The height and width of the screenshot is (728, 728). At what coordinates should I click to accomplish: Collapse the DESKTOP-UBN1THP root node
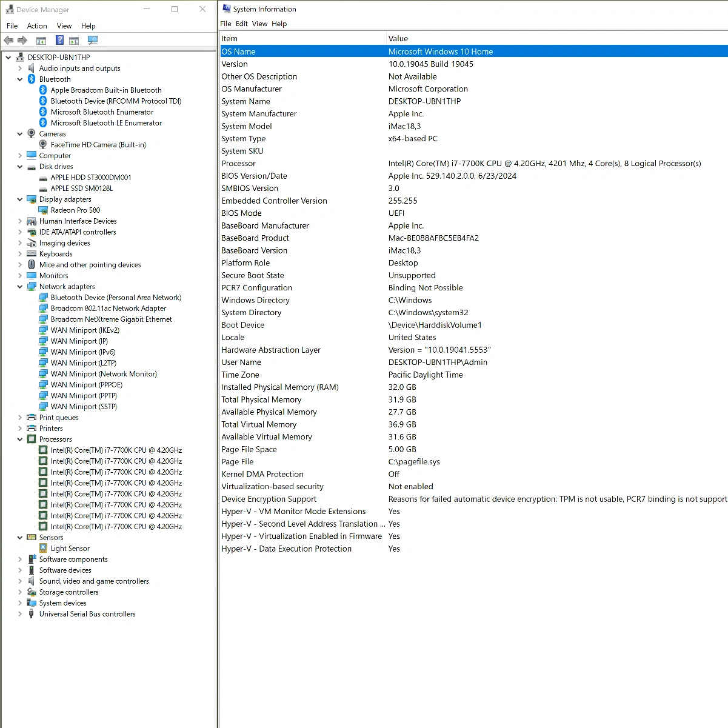click(x=8, y=58)
